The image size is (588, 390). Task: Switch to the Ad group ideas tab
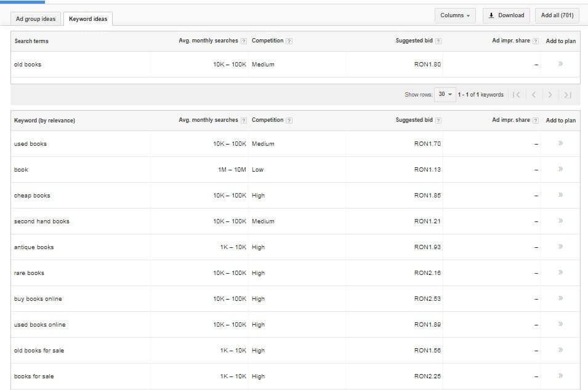click(x=36, y=18)
